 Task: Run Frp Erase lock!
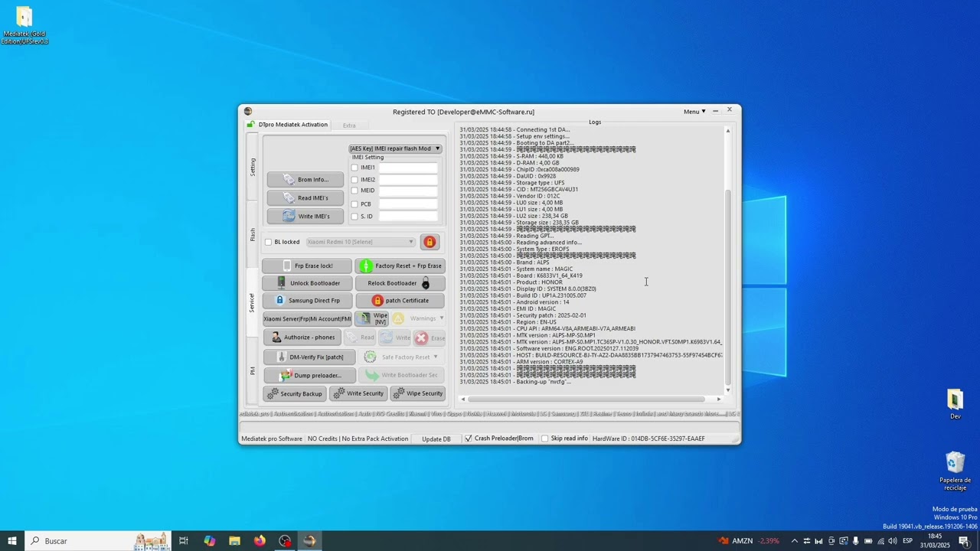click(x=307, y=266)
